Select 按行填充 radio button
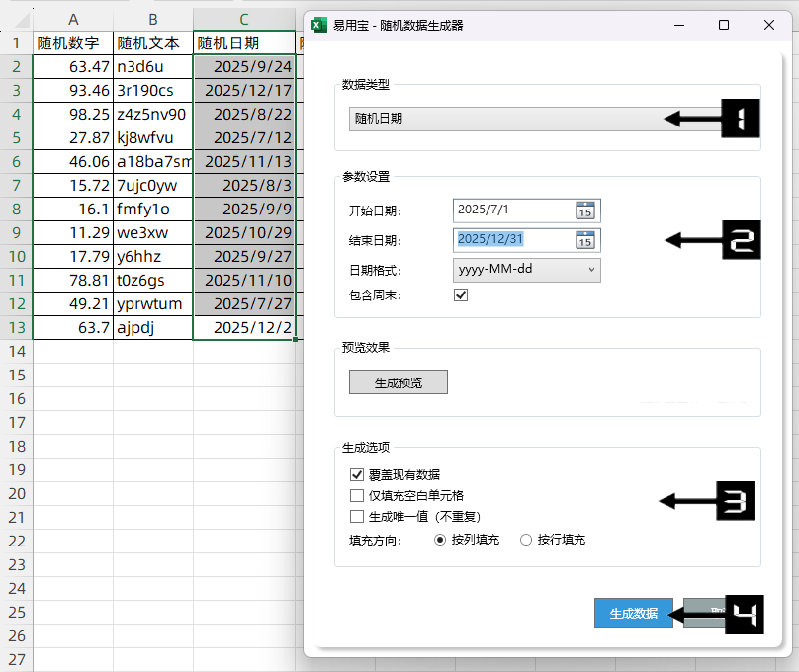The image size is (799, 672). (x=526, y=540)
